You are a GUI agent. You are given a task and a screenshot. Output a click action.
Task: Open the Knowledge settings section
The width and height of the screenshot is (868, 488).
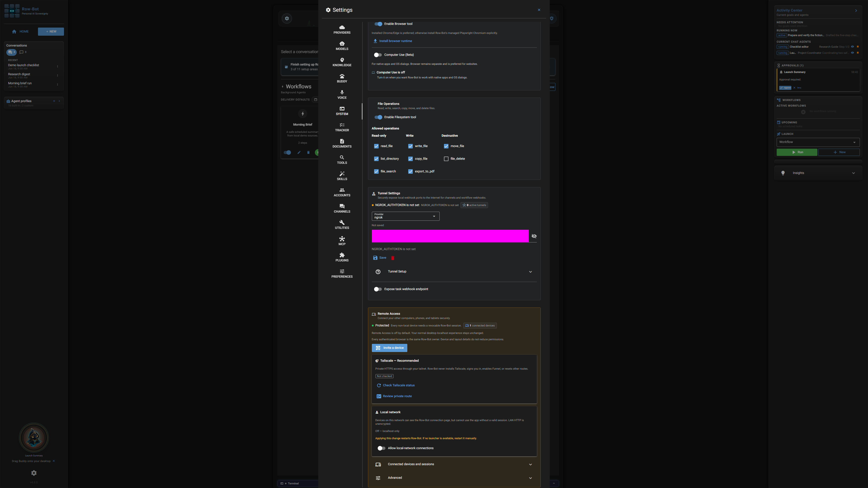click(342, 62)
